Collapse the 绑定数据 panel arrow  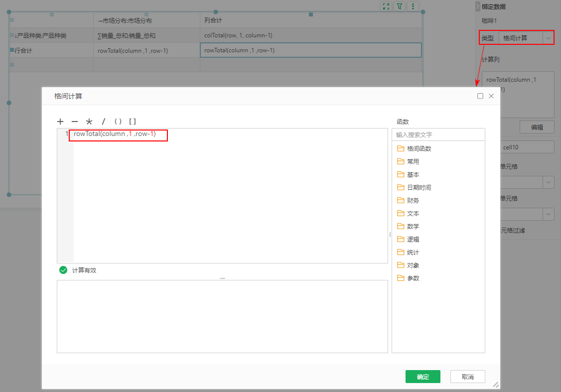[478, 6]
